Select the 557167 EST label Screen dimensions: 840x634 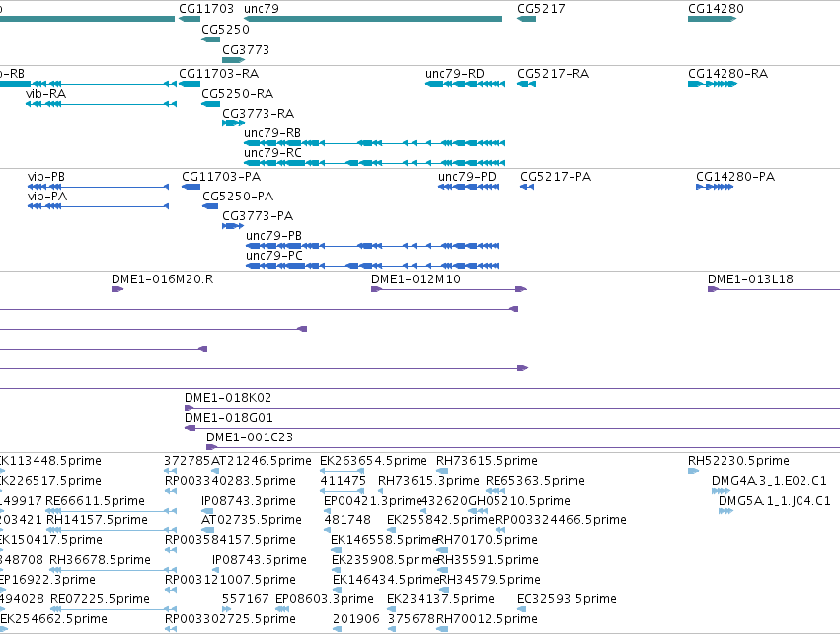click(245, 599)
